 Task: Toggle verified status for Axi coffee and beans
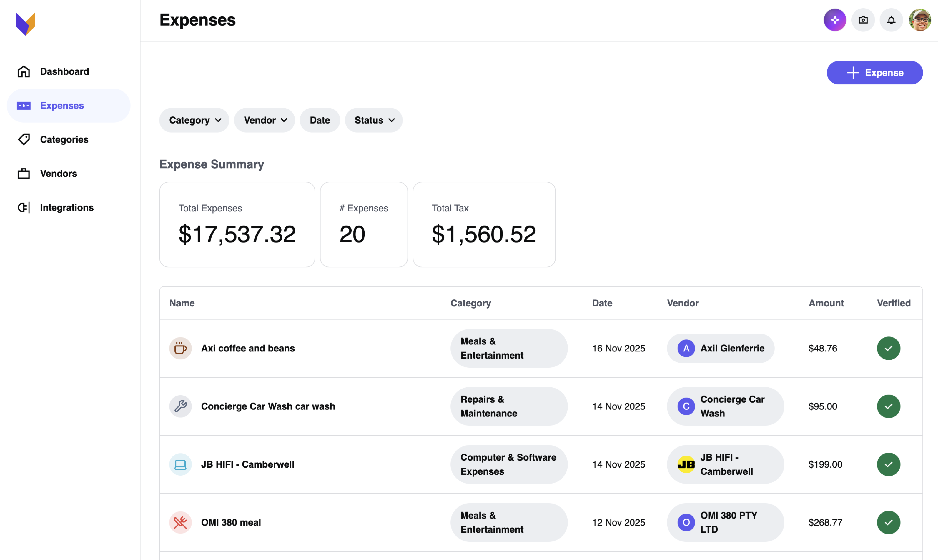(x=888, y=348)
